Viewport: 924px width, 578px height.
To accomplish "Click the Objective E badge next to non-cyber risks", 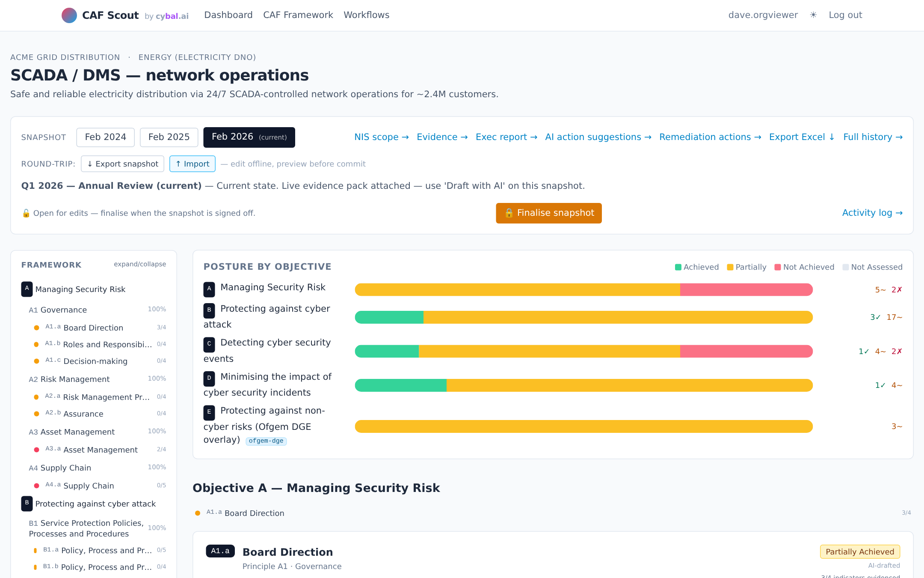I will click(209, 412).
